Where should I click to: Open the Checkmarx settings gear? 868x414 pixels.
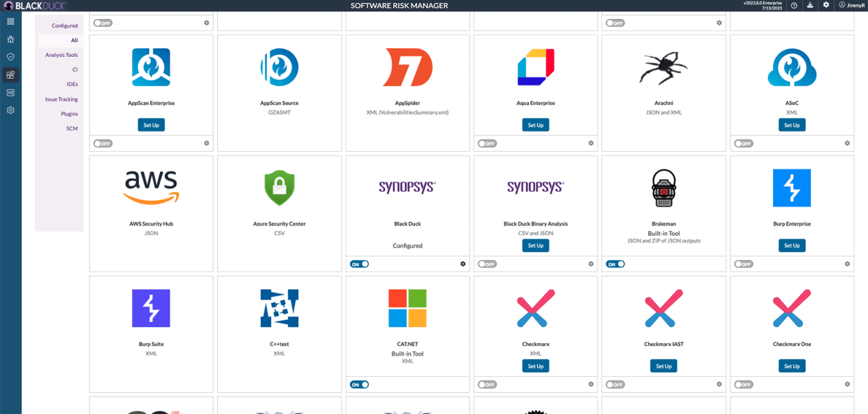[x=591, y=384]
